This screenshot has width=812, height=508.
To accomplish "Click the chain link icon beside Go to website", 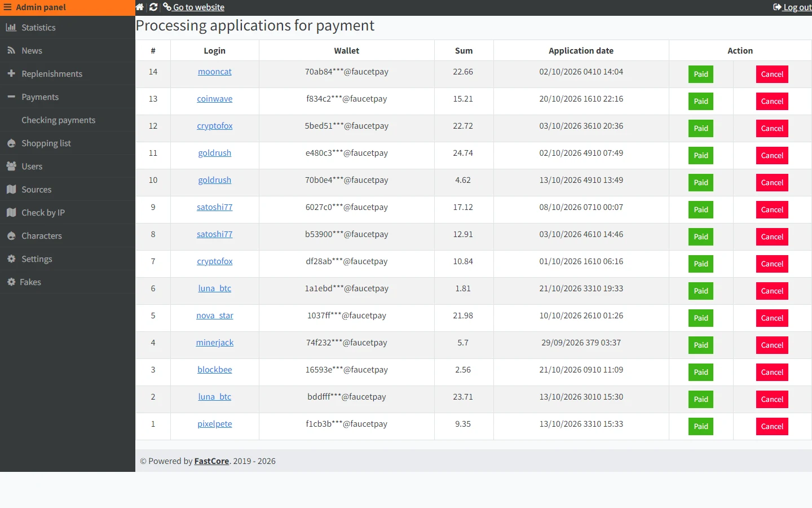I will tap(167, 7).
